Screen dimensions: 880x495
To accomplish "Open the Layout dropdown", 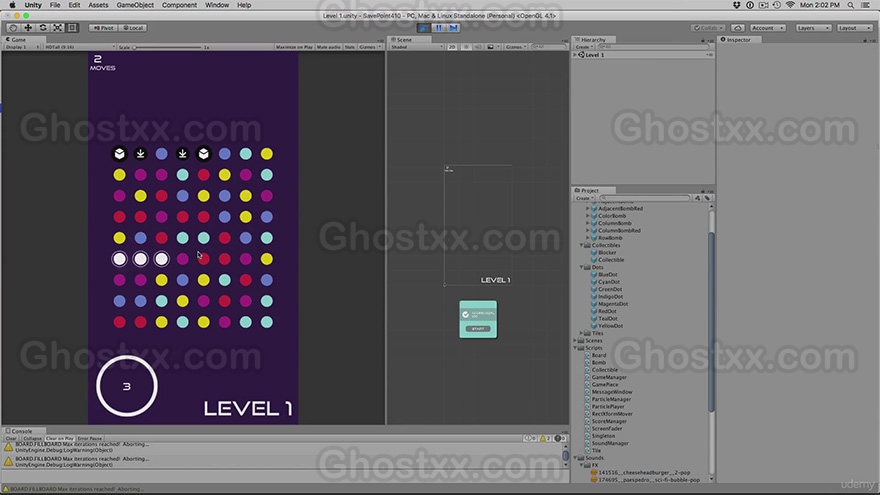I will [854, 28].
